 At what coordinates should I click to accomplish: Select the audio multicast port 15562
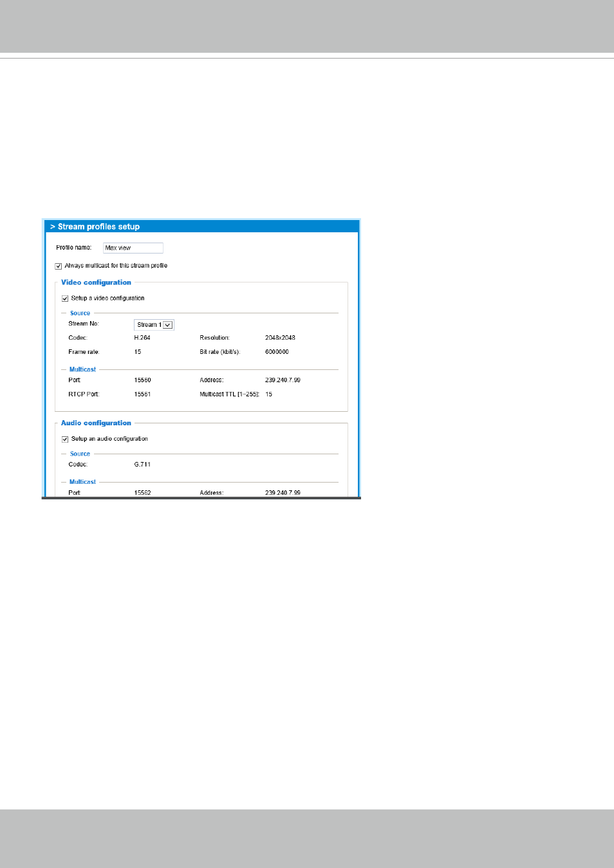click(142, 492)
